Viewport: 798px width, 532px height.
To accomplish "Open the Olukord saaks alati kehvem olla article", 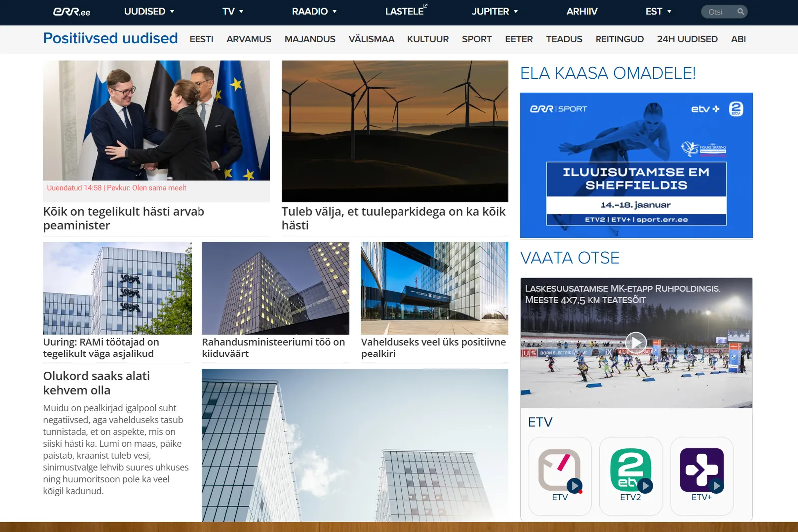I will tap(96, 383).
